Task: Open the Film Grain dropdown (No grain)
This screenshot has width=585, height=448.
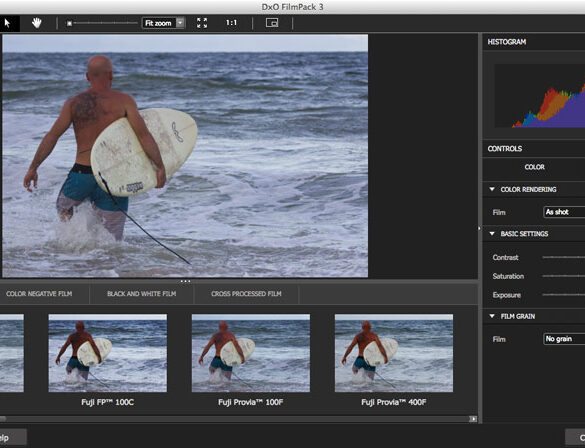Action: point(564,339)
